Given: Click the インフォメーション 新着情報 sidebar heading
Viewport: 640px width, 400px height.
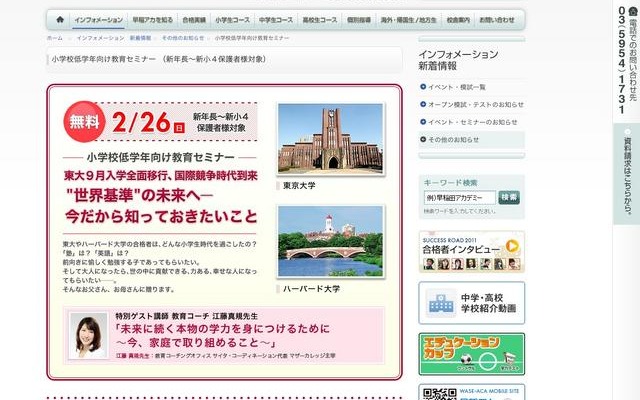Looking at the screenshot, I should point(458,60).
